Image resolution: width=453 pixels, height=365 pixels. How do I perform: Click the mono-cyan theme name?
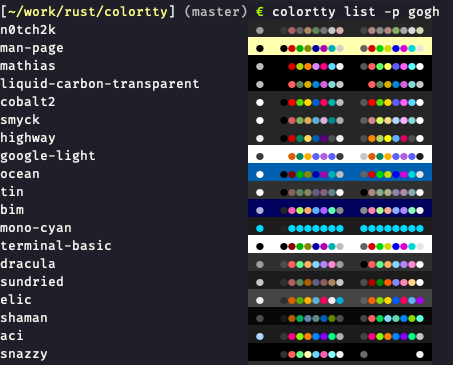(36, 228)
